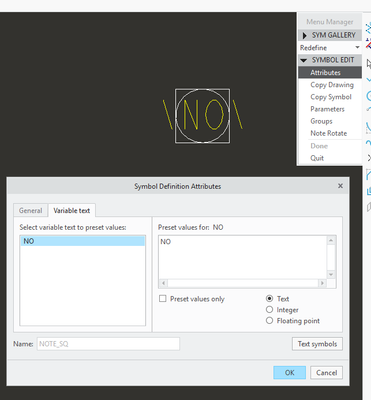Click the Text symbols button
The width and height of the screenshot is (371, 400).
click(317, 344)
